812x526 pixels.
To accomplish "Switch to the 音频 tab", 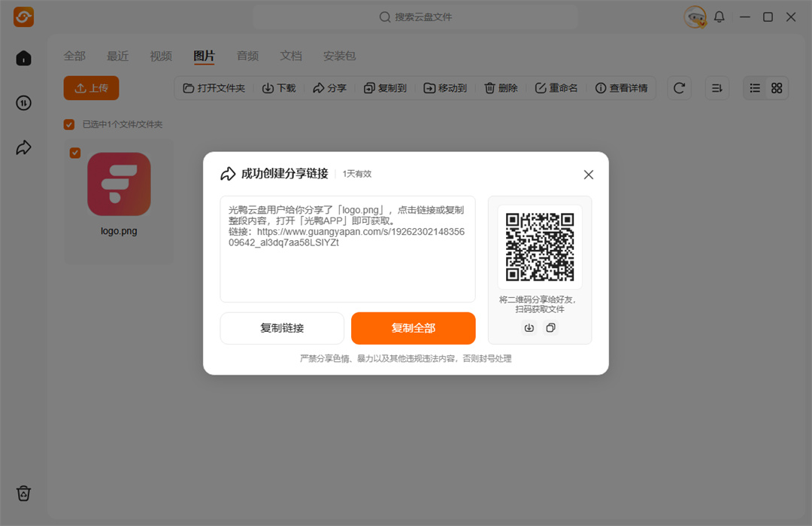I will tap(247, 56).
